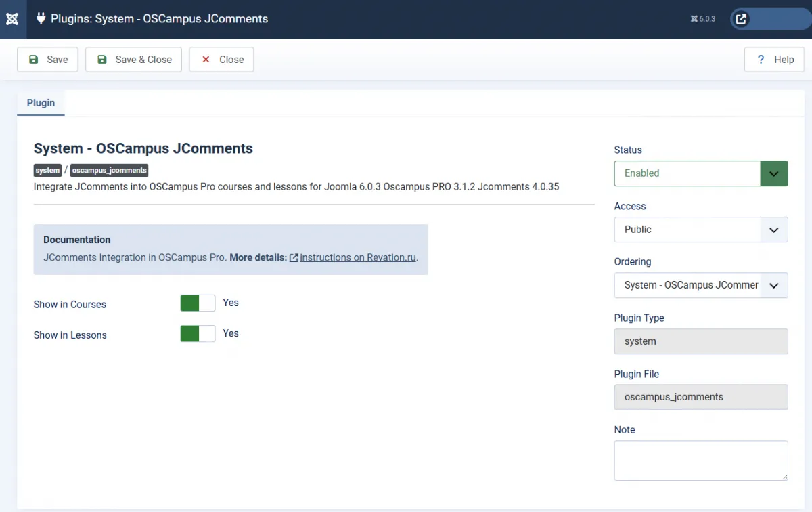Select the Plugin tab
The height and width of the screenshot is (512, 812).
(x=41, y=103)
